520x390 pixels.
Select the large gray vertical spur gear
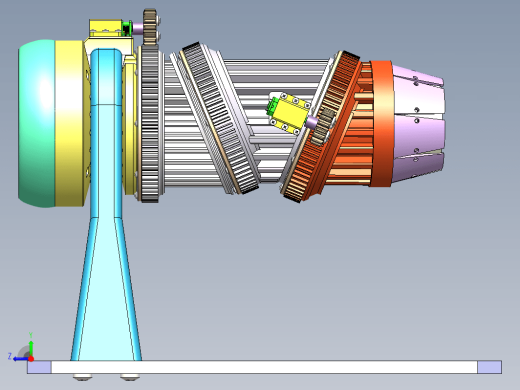[x=150, y=123]
